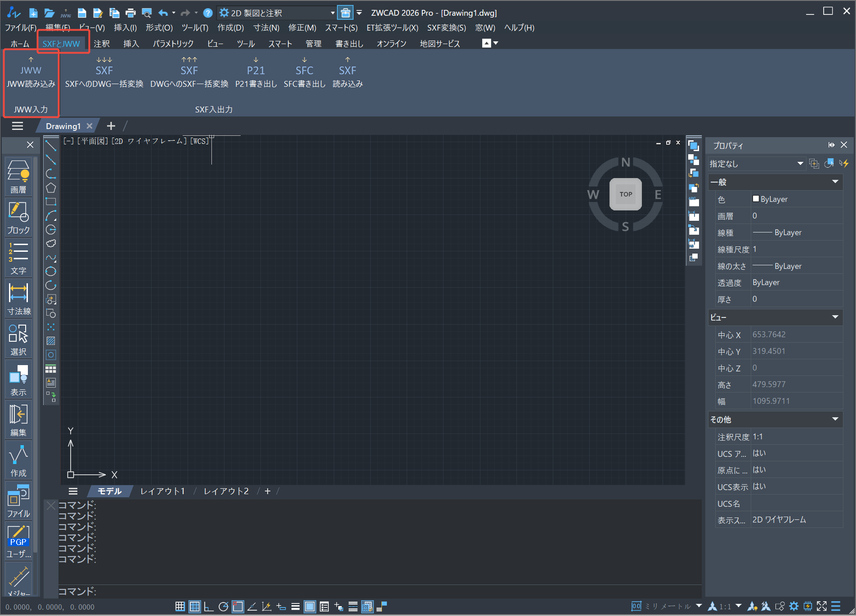Toggle lineweight display in status bar
The height and width of the screenshot is (616, 856).
pyautogui.click(x=296, y=607)
